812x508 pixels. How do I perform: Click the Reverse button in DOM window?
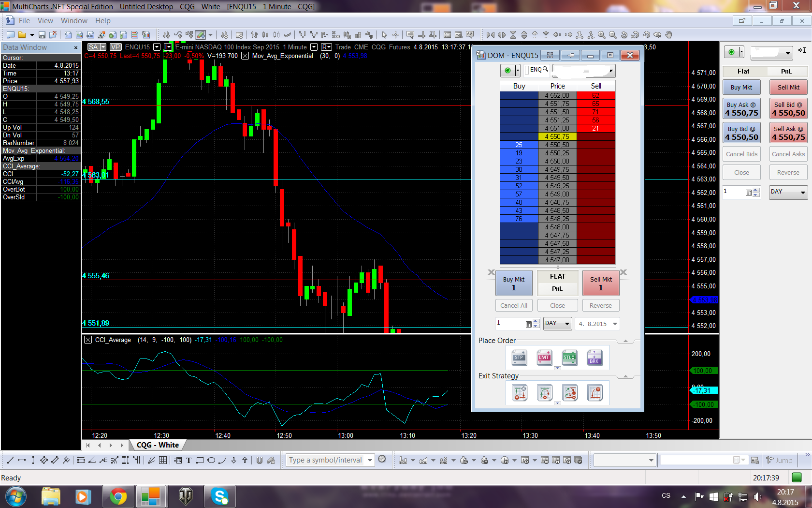coord(600,306)
